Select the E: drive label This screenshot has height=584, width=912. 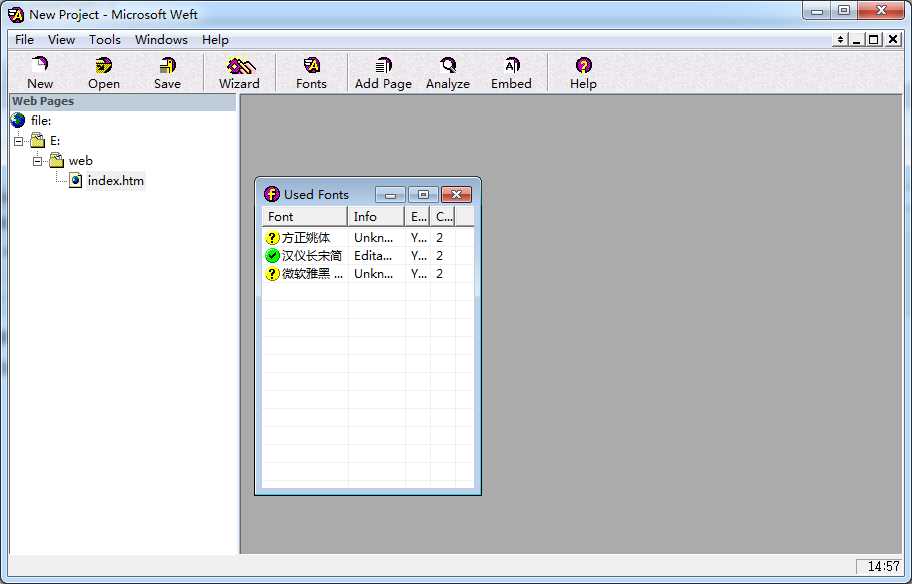point(55,141)
